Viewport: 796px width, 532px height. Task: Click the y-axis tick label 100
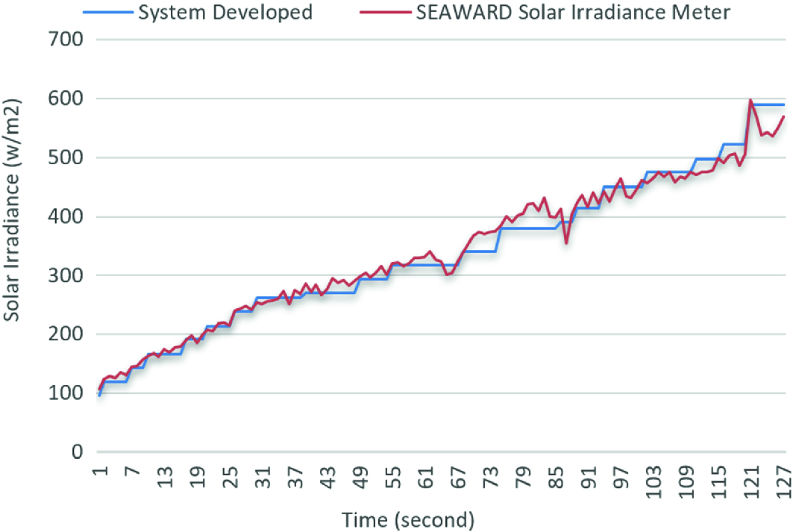coord(66,393)
